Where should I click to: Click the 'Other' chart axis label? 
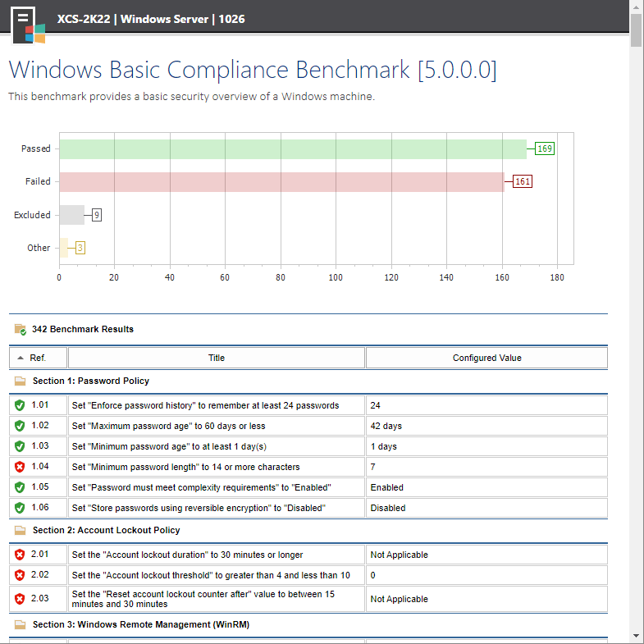[39, 248]
